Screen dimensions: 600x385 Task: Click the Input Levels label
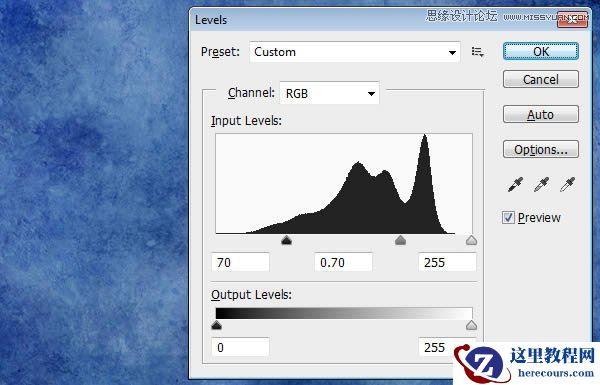tap(246, 121)
